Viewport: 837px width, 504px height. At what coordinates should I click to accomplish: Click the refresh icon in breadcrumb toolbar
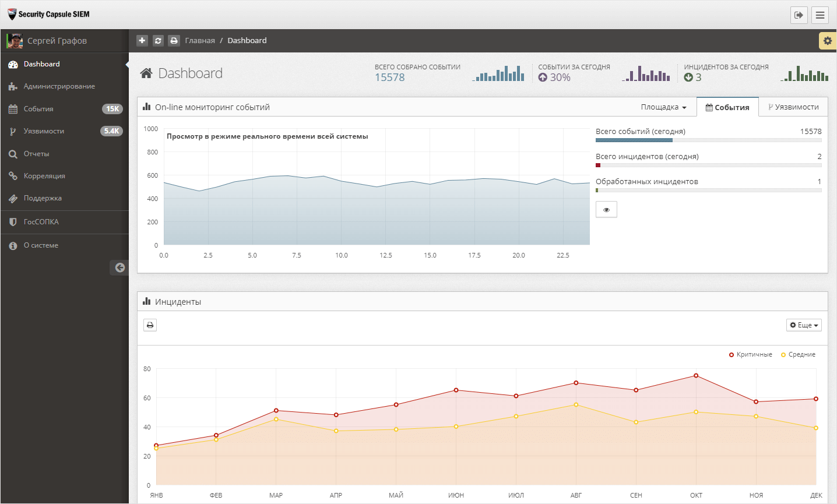[x=158, y=40]
